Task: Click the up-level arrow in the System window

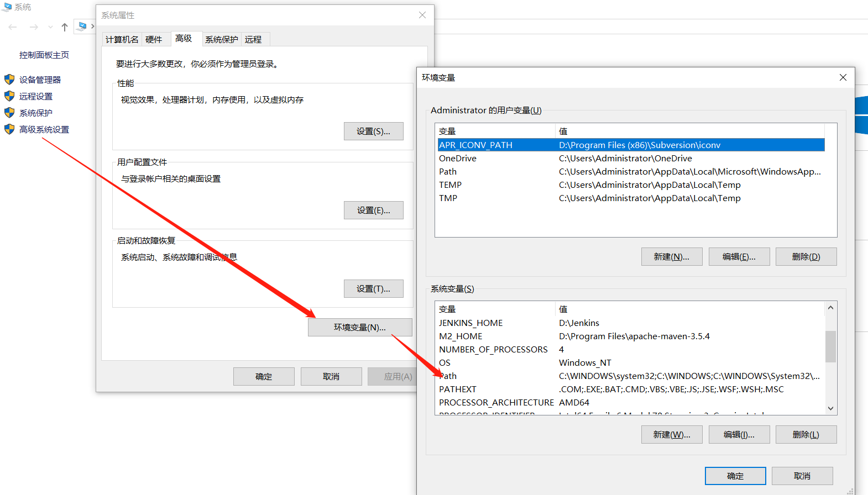Action: (x=65, y=27)
